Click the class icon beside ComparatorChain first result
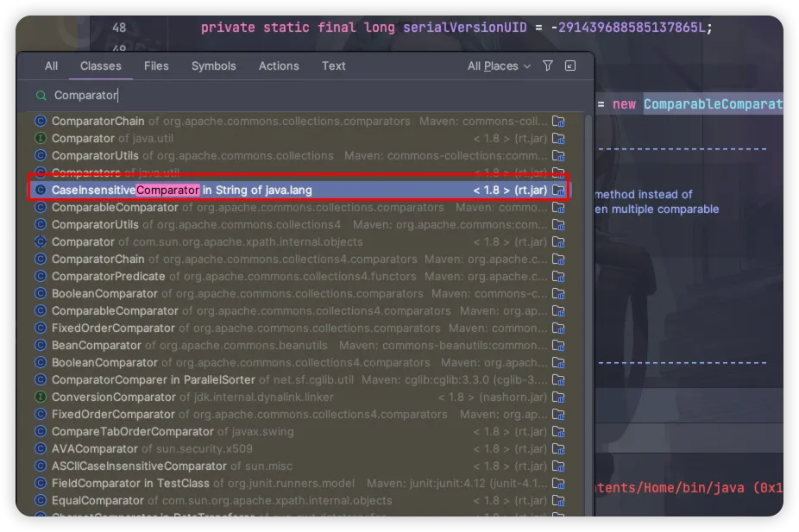The width and height of the screenshot is (799, 532). click(x=41, y=121)
